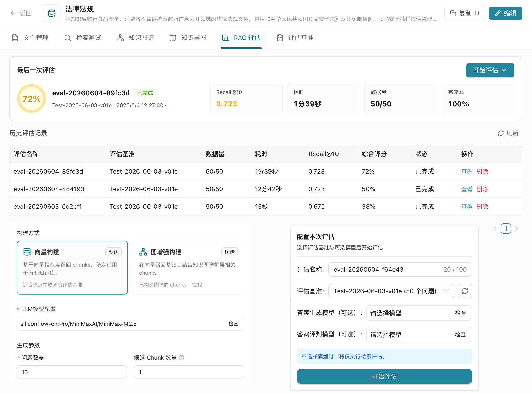The height and width of the screenshot is (394, 532).
Task: Open the 答案生成模型 model selector
Action: (x=419, y=313)
